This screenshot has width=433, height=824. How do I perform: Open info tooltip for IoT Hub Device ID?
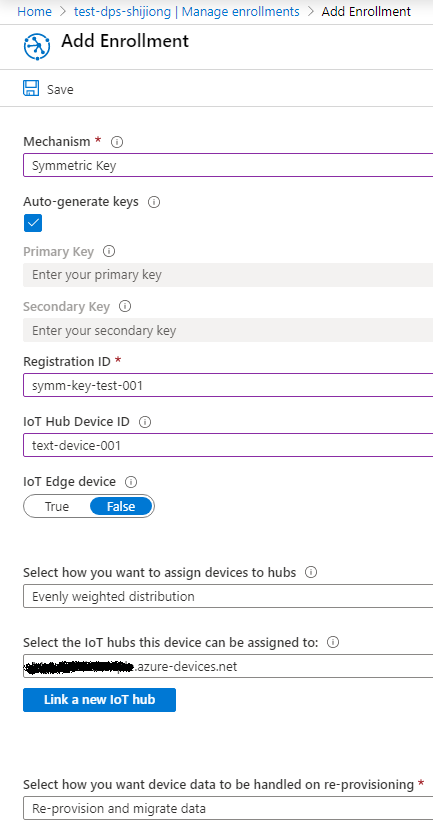pyautogui.click(x=145, y=422)
